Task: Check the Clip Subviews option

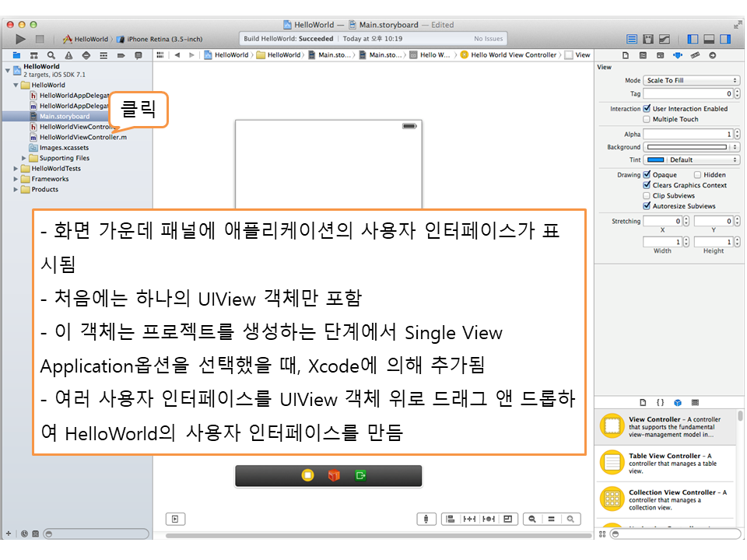Action: [647, 196]
